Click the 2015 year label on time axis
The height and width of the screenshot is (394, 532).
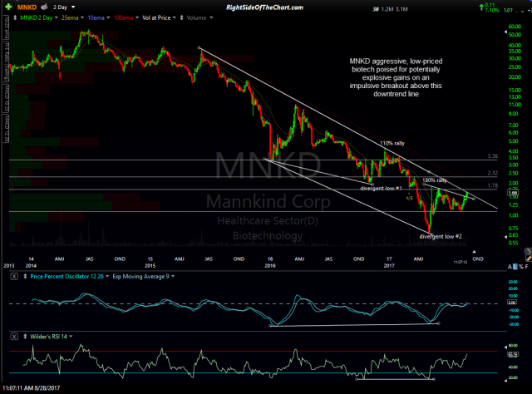click(x=150, y=266)
